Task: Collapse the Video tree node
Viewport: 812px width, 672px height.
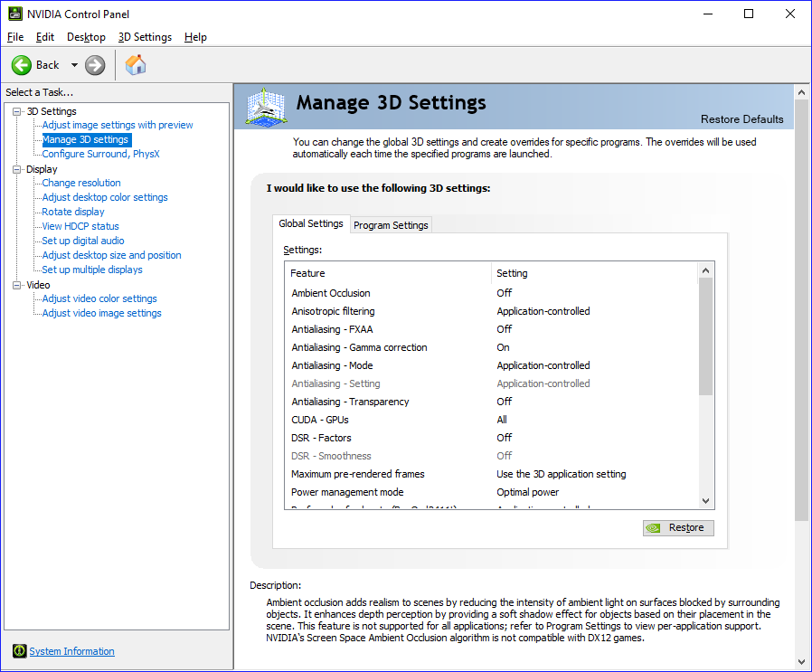Action: pyautogui.click(x=16, y=285)
